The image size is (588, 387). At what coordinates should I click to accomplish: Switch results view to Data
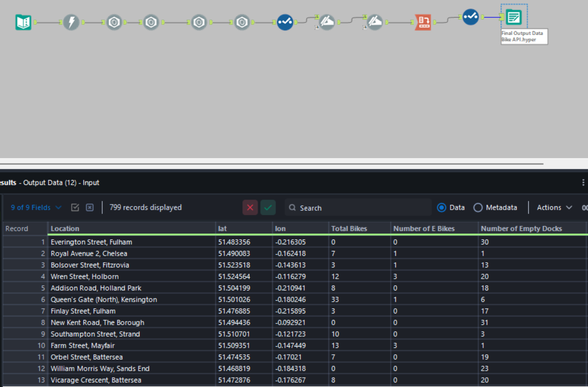click(442, 208)
